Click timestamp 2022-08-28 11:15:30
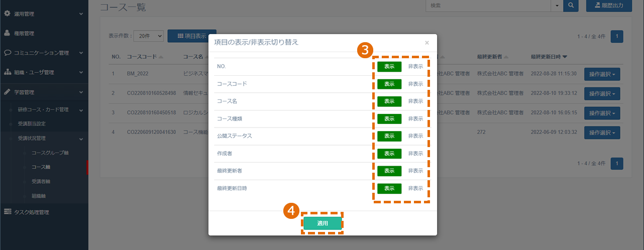Image resolution: width=644 pixels, height=250 pixels. click(553, 74)
